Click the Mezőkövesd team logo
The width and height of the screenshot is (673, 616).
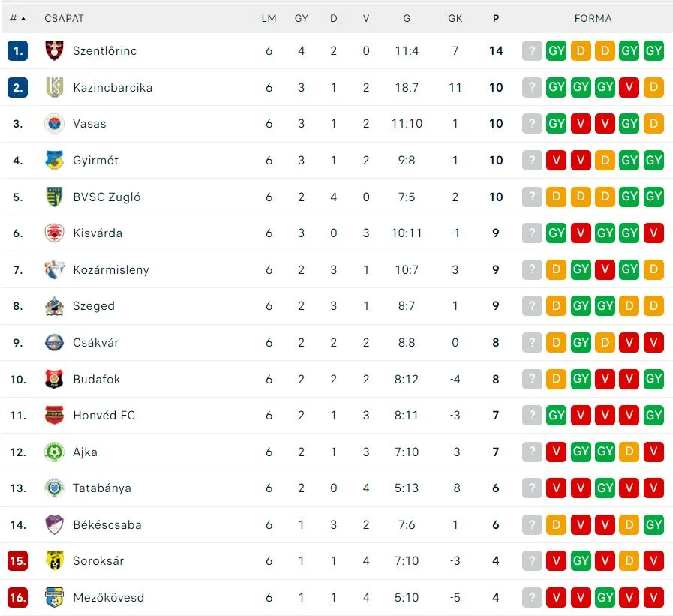click(x=54, y=597)
